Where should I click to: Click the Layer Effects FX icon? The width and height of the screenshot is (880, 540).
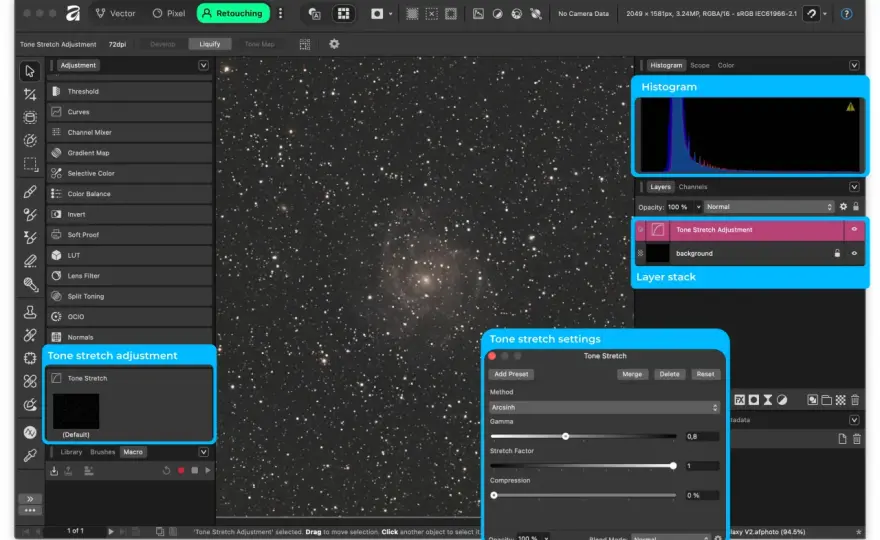(x=740, y=400)
